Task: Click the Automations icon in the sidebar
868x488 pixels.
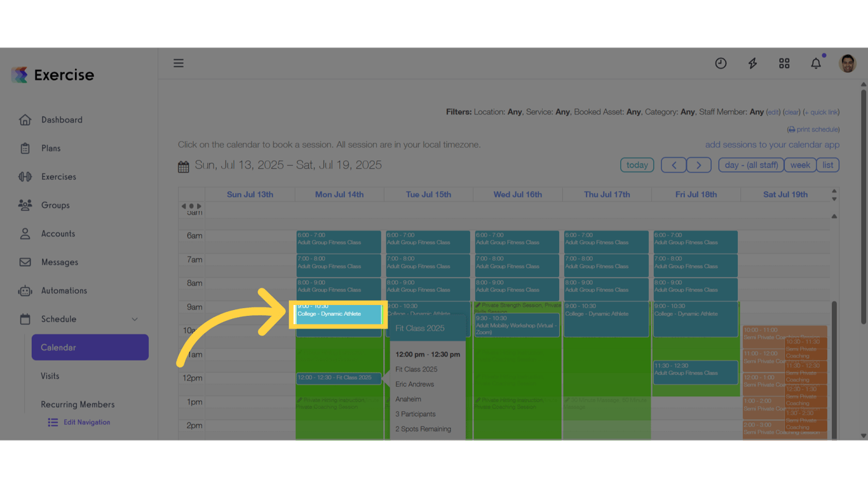Action: [x=25, y=290]
